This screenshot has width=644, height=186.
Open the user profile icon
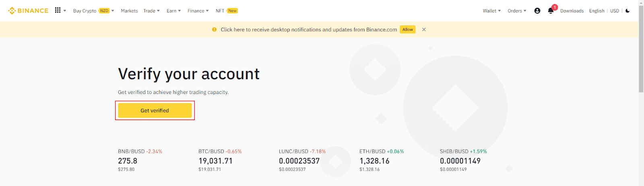[x=537, y=11]
